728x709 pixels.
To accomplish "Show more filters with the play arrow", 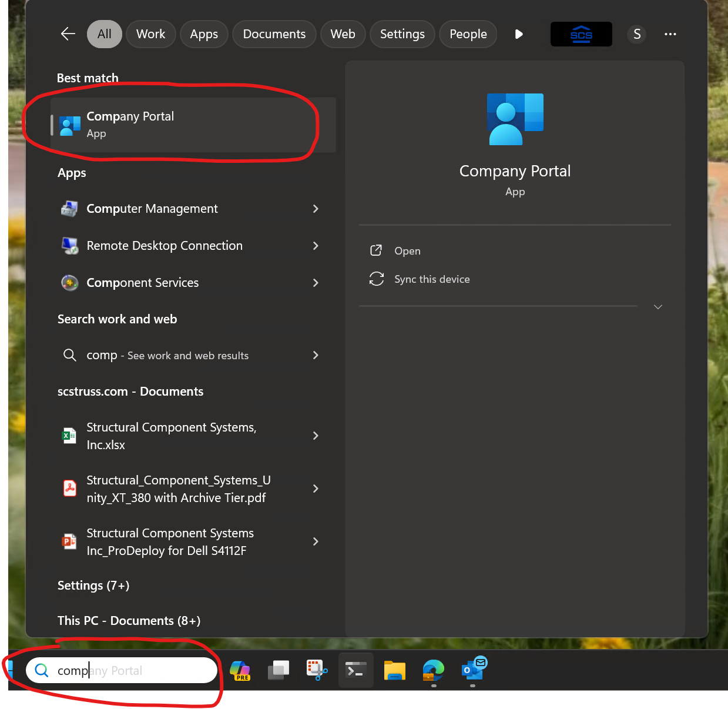I will 519,34.
